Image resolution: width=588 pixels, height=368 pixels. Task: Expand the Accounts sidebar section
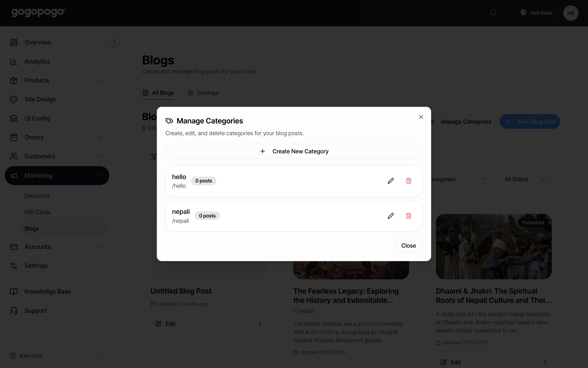coord(57,247)
